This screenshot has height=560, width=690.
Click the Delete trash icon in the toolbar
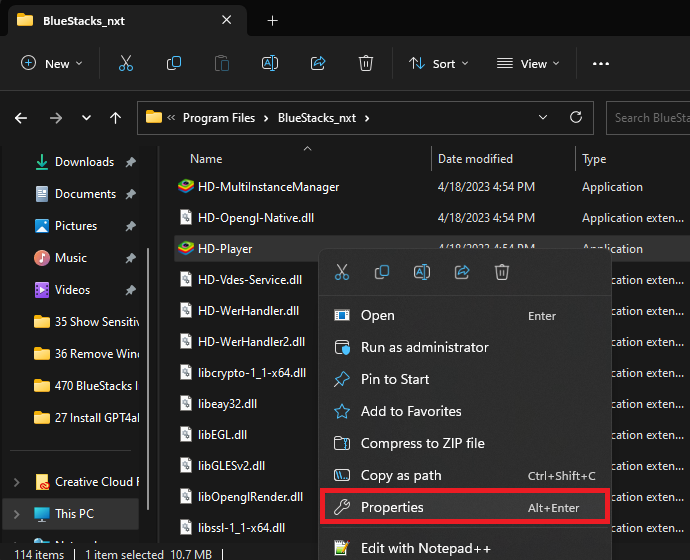point(366,63)
